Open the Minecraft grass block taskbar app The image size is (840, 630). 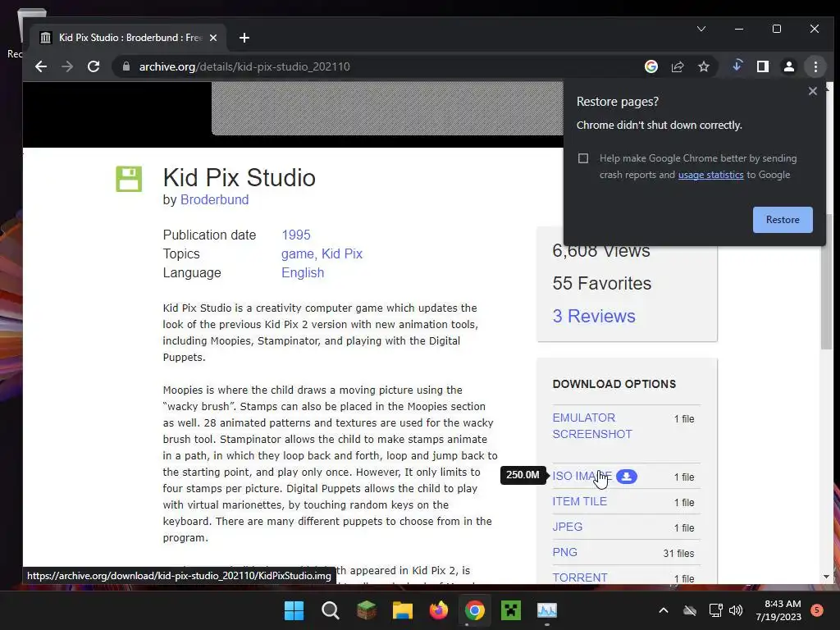[367, 610]
